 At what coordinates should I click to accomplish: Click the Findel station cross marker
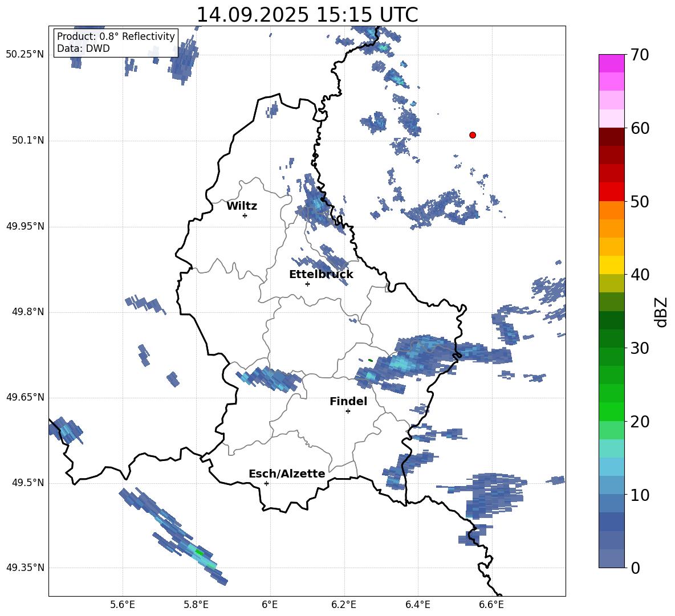coord(348,411)
